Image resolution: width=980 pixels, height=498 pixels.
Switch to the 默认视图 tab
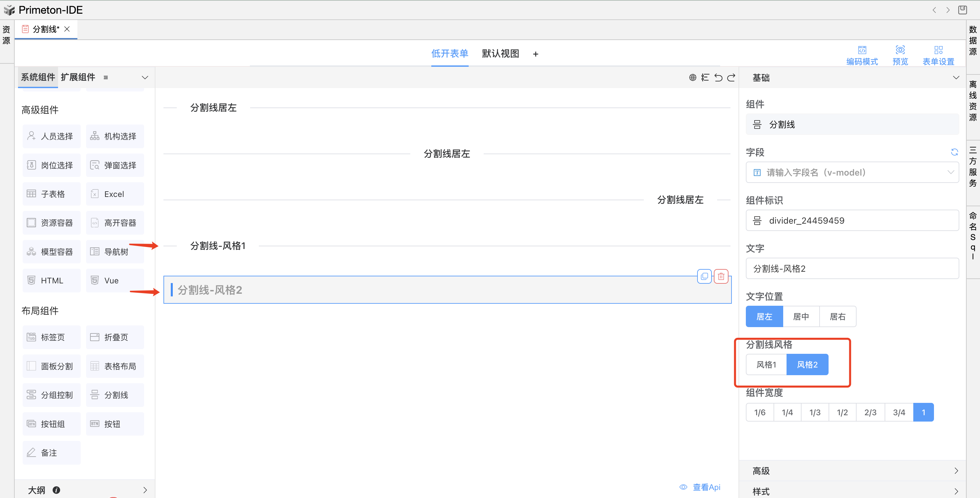coord(500,54)
